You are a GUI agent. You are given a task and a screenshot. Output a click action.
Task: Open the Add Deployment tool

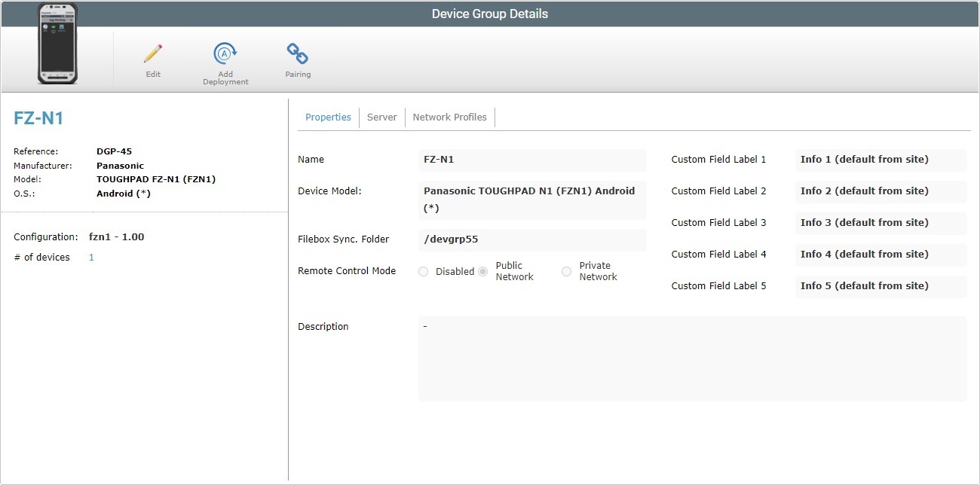pyautogui.click(x=225, y=54)
